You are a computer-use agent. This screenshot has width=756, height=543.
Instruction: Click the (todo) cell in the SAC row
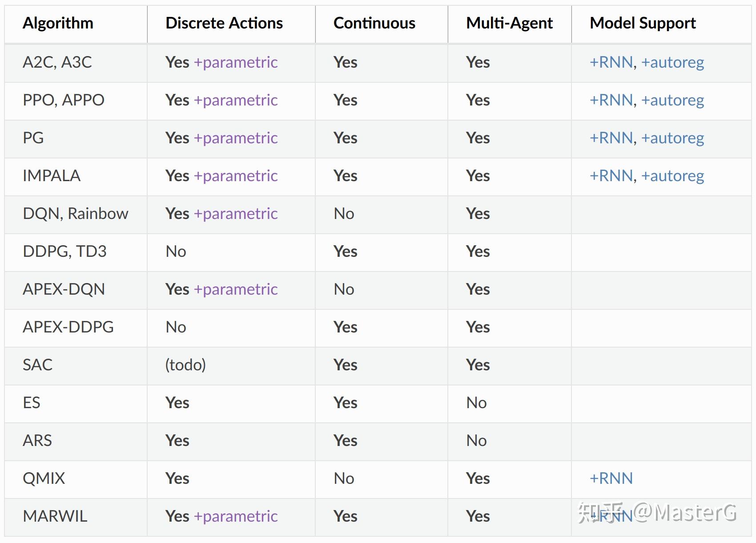click(185, 365)
